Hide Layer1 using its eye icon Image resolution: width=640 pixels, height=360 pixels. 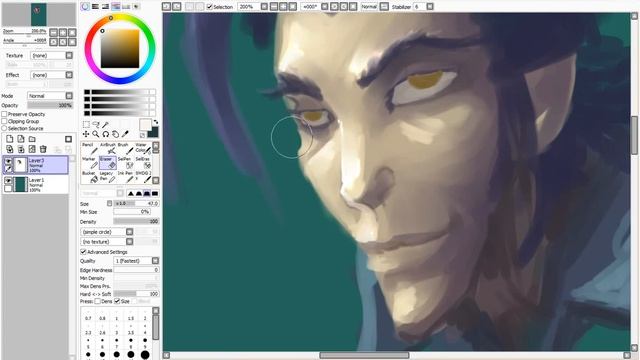tap(8, 180)
